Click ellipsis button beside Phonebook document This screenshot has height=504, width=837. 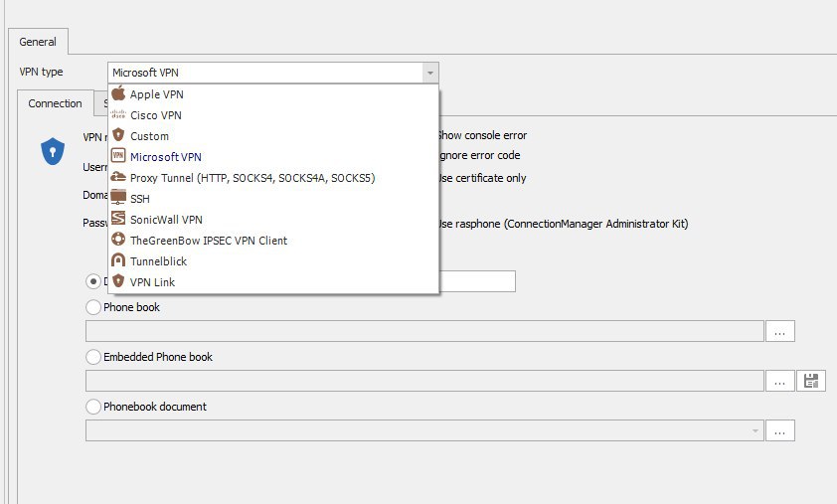(x=780, y=430)
